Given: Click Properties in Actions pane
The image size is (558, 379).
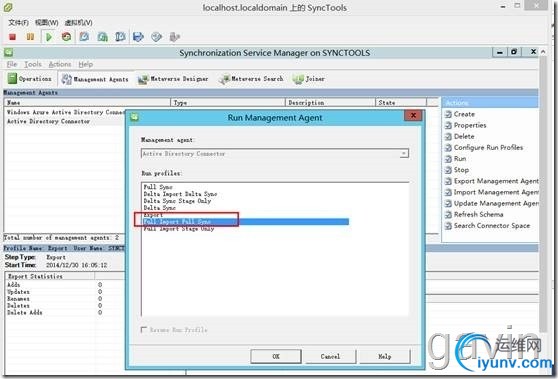Looking at the screenshot, I should click(x=470, y=125).
